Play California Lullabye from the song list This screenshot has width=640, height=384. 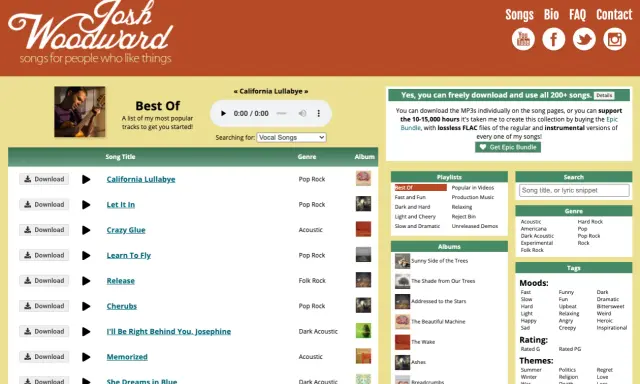pos(86,179)
